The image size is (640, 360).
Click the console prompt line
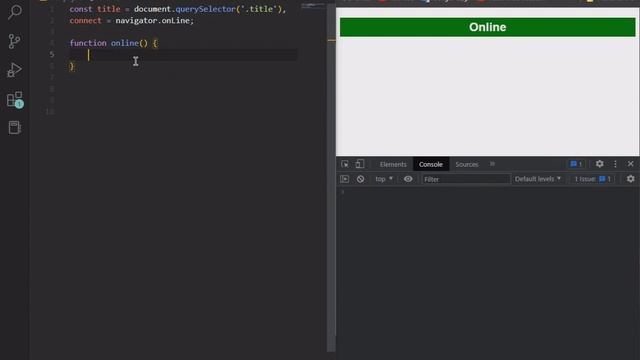pos(488,192)
